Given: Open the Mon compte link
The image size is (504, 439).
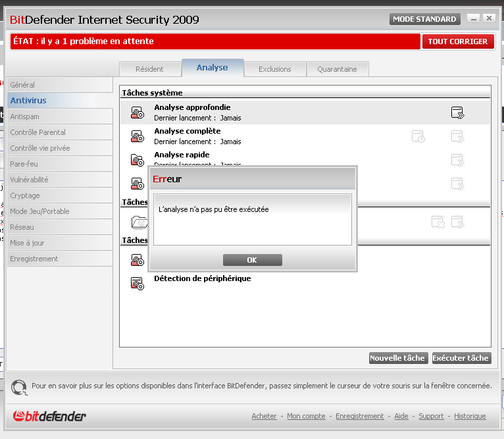Looking at the screenshot, I should (x=306, y=416).
